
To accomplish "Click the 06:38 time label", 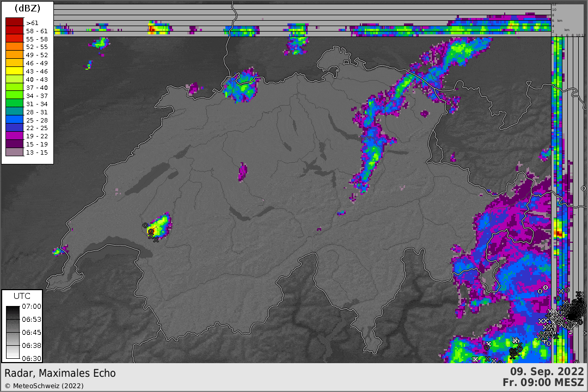I will click(32, 345).
